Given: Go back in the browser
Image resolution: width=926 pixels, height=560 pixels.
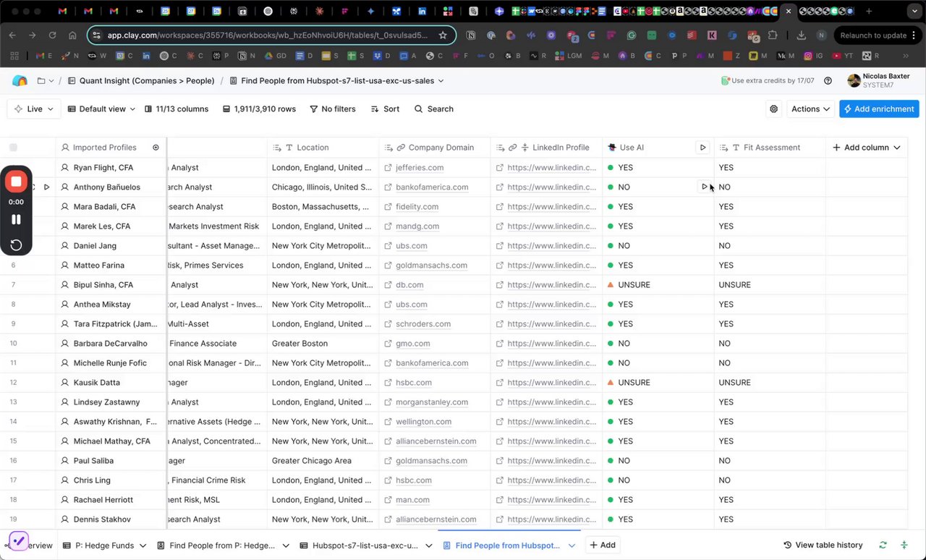Looking at the screenshot, I should click(12, 35).
